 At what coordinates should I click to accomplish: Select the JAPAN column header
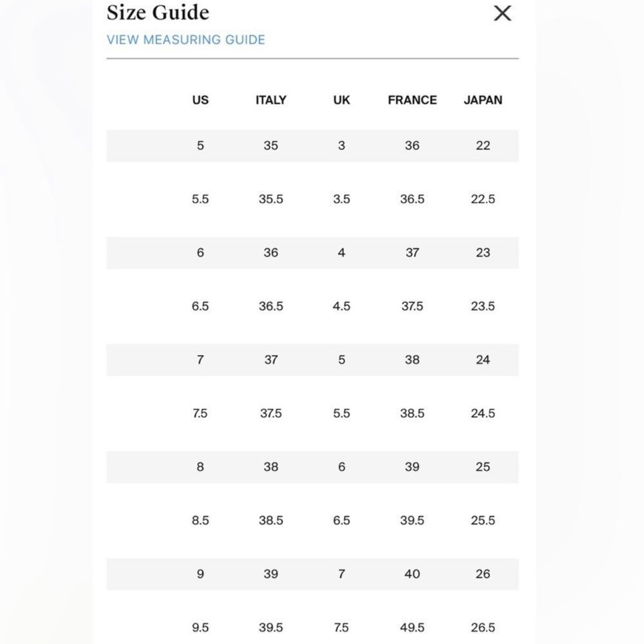(x=483, y=100)
